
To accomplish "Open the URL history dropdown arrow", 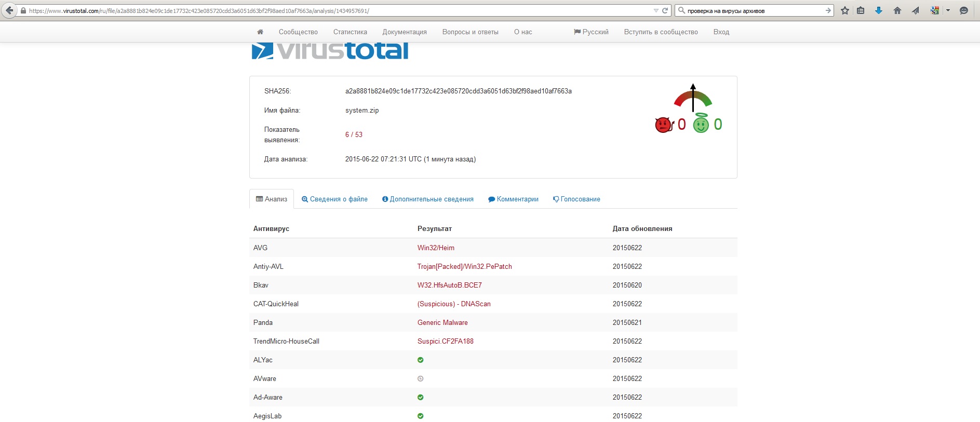I will coord(656,11).
